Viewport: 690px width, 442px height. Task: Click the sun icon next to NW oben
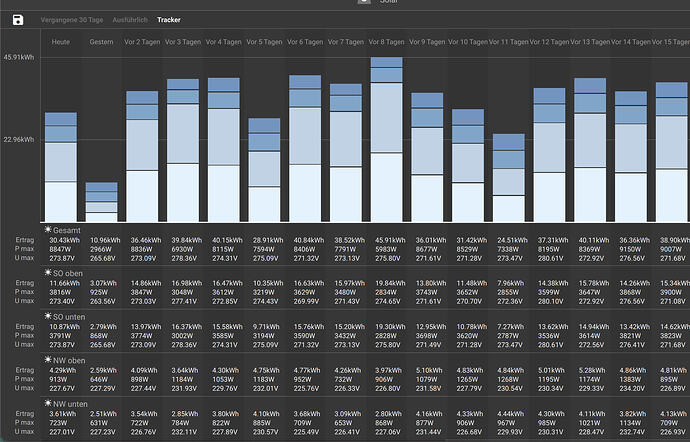48,360
